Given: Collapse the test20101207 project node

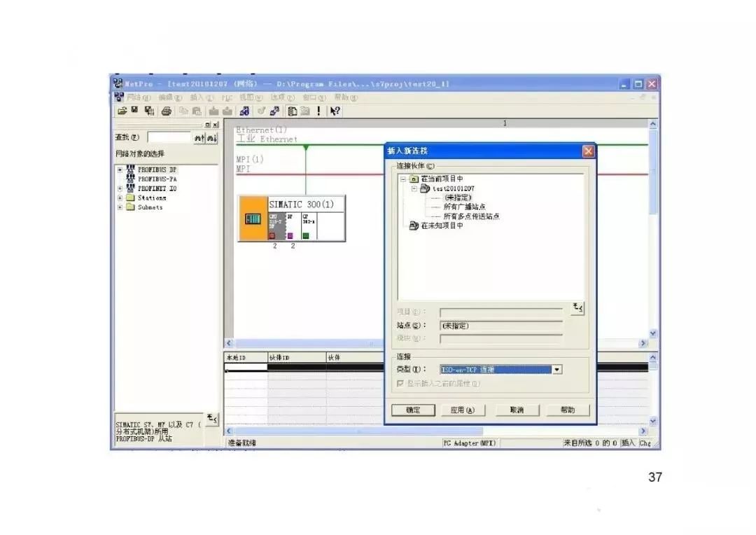Looking at the screenshot, I should pyautogui.click(x=414, y=188).
